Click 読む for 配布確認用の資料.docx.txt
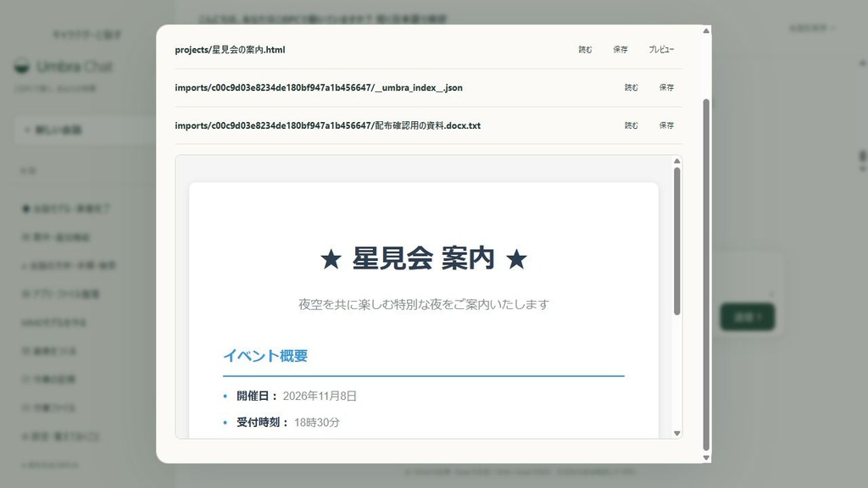 (x=631, y=125)
